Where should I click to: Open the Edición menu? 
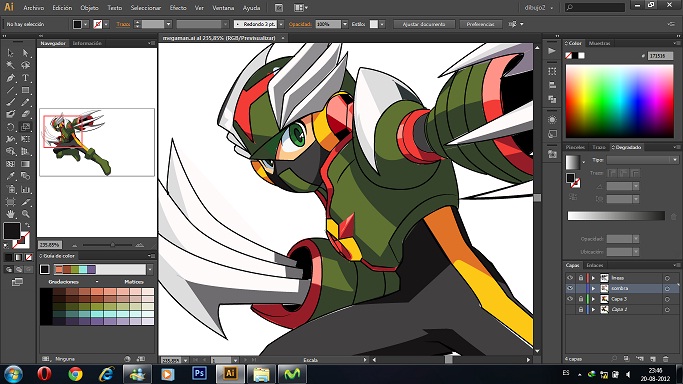click(x=62, y=8)
